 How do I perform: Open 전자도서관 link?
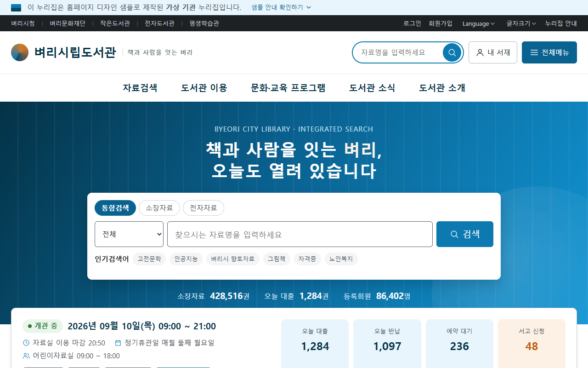click(x=159, y=23)
